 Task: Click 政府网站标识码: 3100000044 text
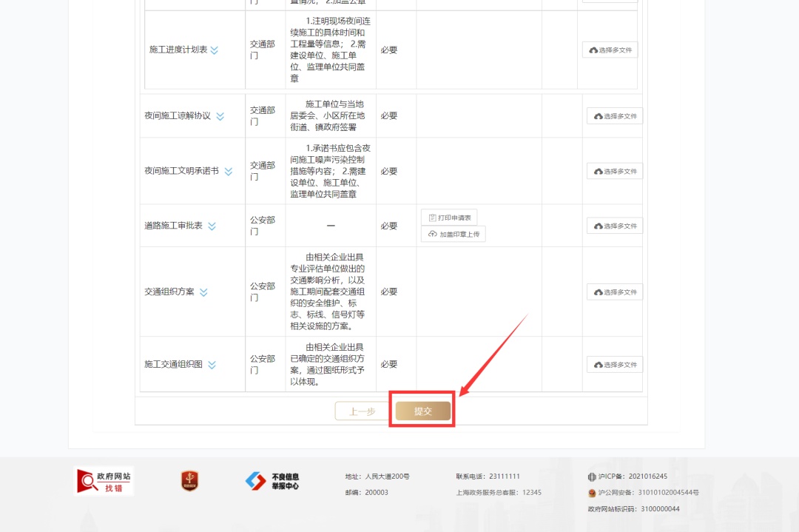pyautogui.click(x=633, y=508)
